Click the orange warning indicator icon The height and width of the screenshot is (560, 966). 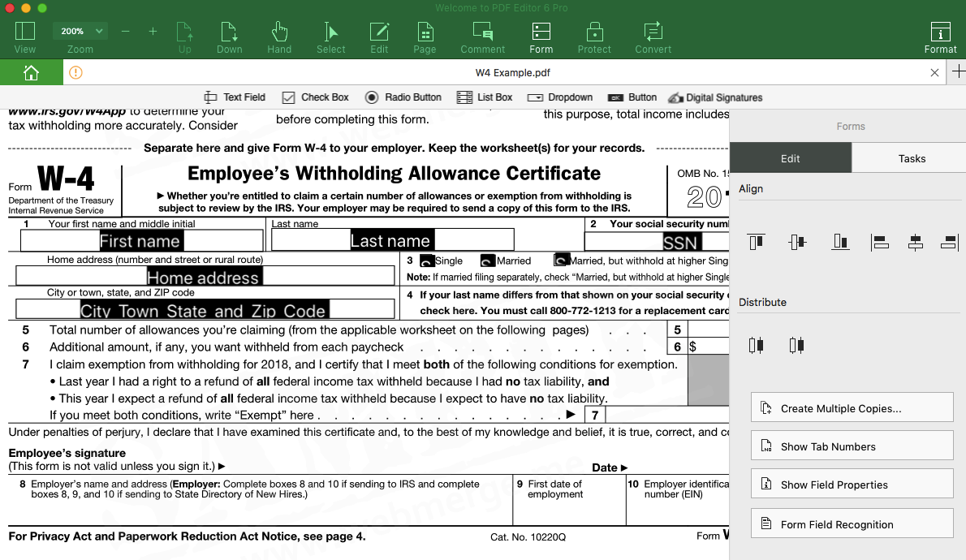(x=75, y=73)
